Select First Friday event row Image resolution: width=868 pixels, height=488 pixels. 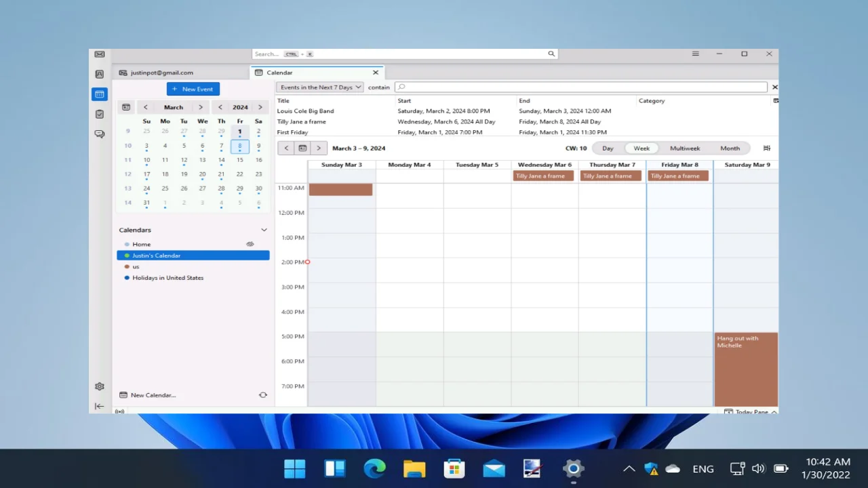526,132
